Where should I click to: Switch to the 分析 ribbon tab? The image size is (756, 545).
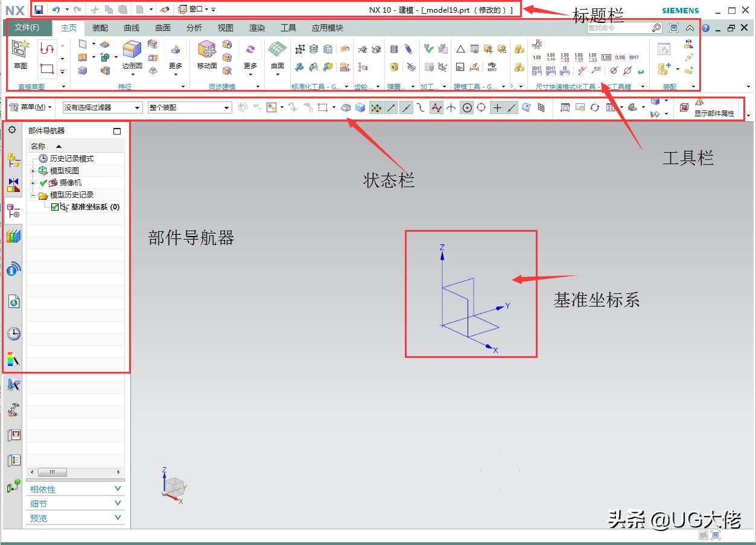coord(194,27)
